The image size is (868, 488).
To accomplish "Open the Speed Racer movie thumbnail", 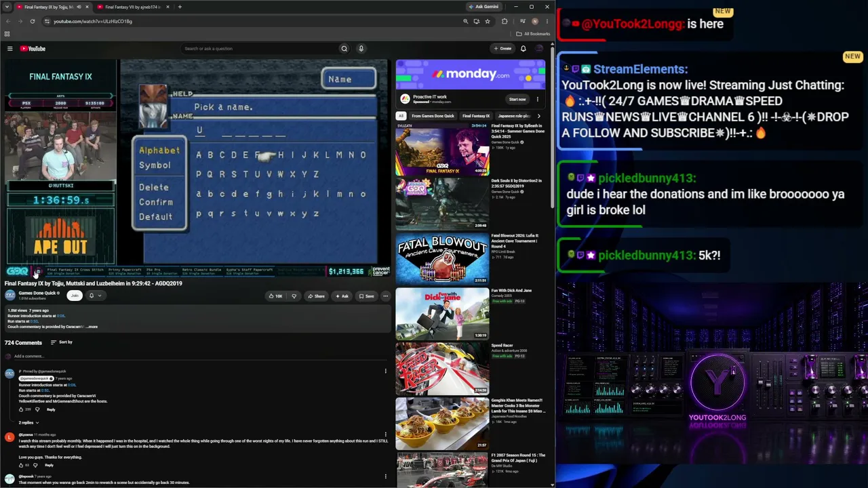I will pyautogui.click(x=442, y=369).
